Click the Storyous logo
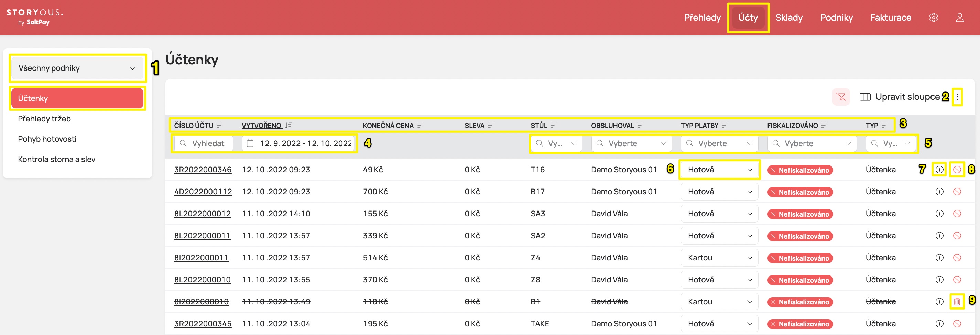Image resolution: width=980 pixels, height=335 pixels. tap(35, 17)
